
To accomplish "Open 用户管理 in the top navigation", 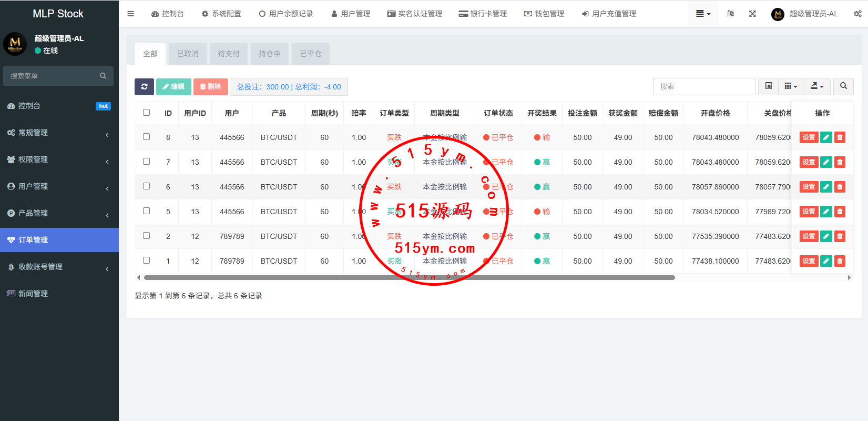I will (351, 14).
